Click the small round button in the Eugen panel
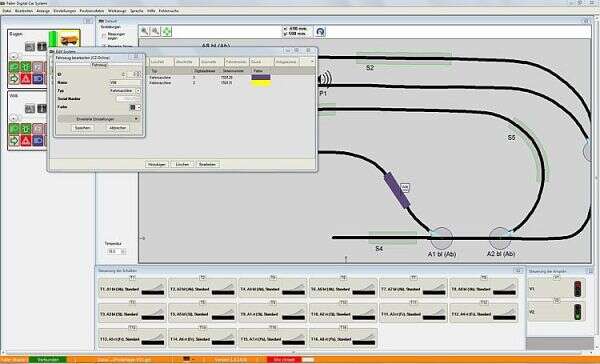The width and height of the screenshot is (600, 364). tap(14, 57)
